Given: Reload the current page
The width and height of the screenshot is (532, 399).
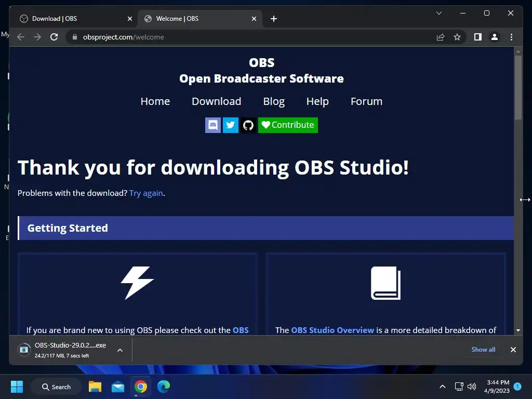Looking at the screenshot, I should (54, 37).
